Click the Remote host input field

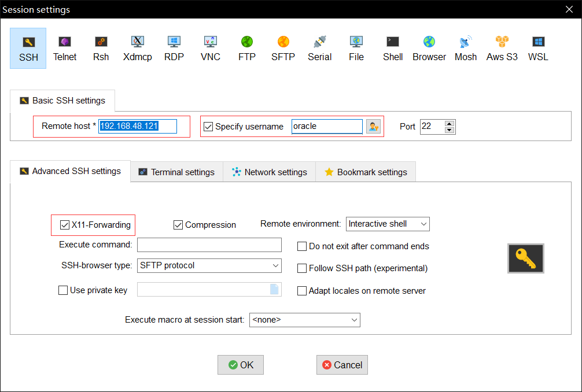click(x=138, y=126)
